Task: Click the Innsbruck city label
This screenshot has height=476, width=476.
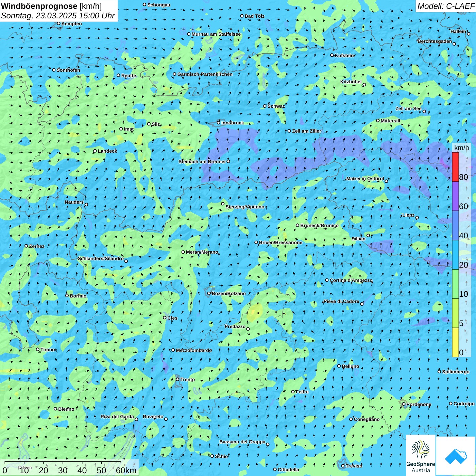Action: coord(233,123)
